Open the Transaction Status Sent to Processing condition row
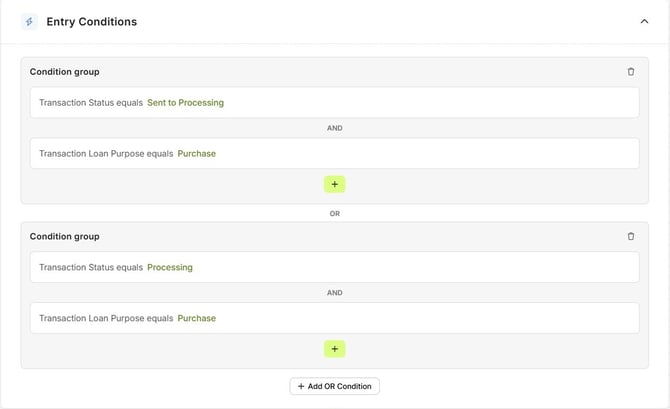The height and width of the screenshot is (409, 670). point(334,103)
